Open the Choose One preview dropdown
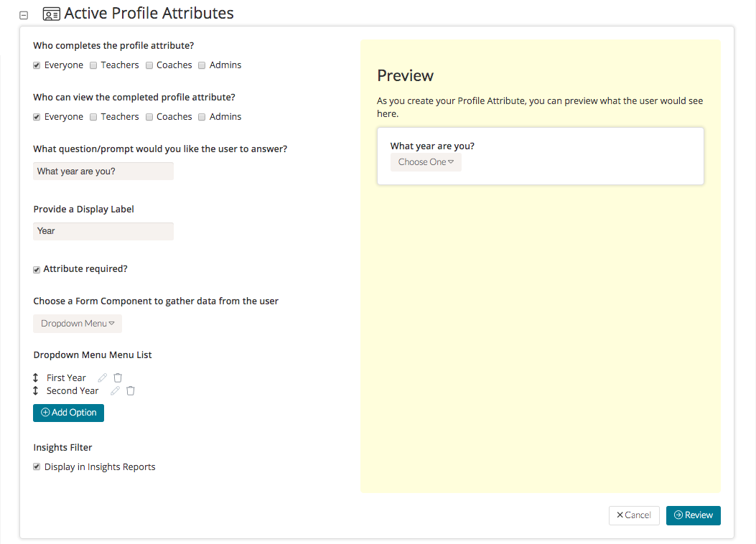 pos(426,162)
